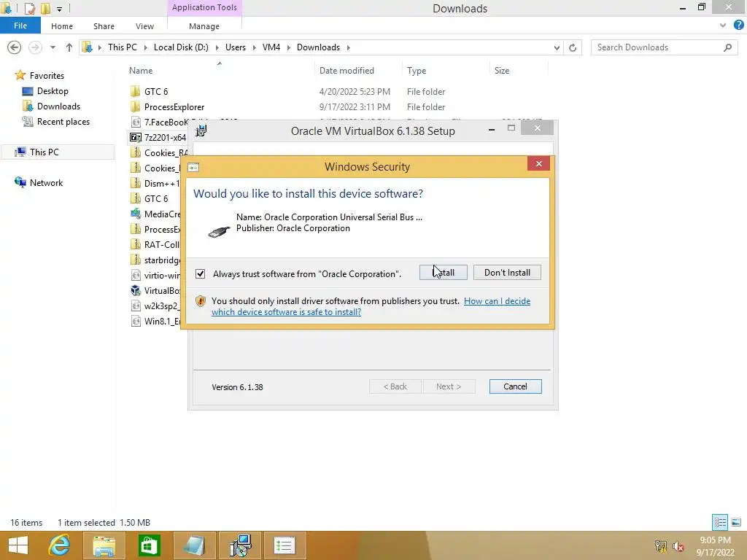Expand the arrow after This PC breadcrumb
This screenshot has width=747, height=560.
tap(145, 47)
